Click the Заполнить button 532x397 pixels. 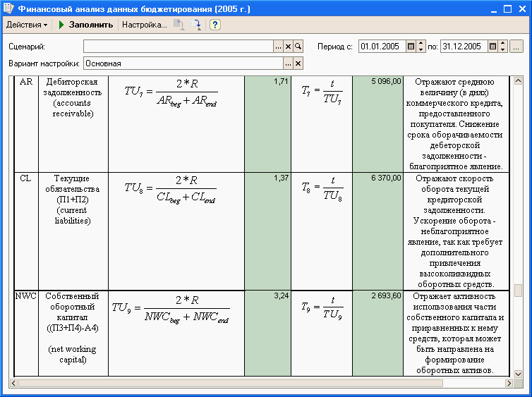90,25
